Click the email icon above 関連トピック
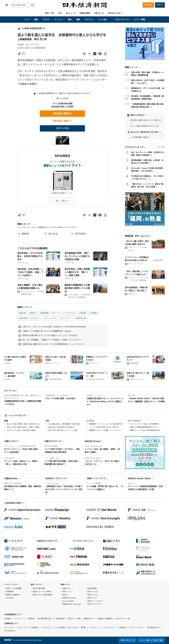 point(84,215)
